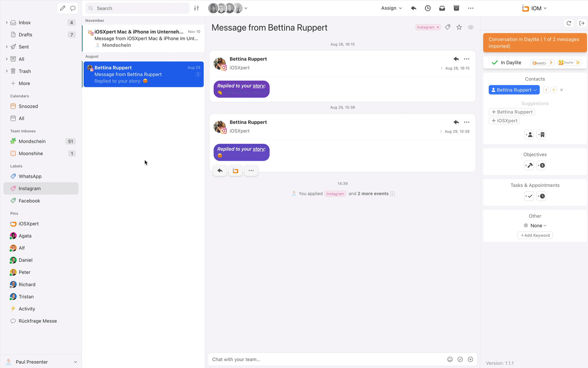The width and height of the screenshot is (588, 368).
Task: Remove the Instagram label tag
Action: point(438,27)
